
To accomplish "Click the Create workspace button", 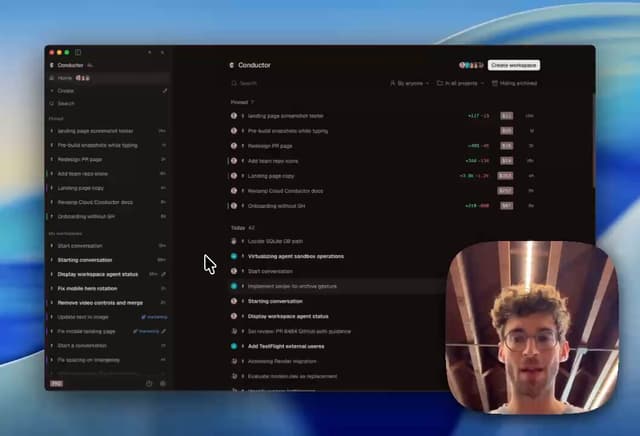I will 514,65.
